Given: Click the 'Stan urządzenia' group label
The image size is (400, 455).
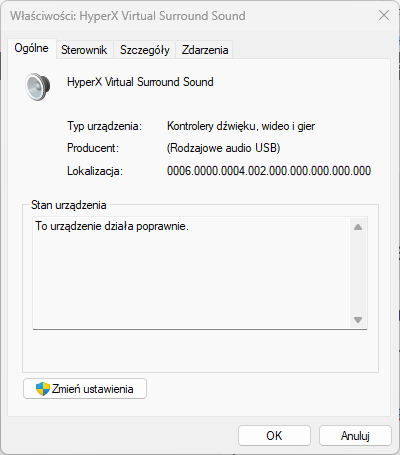Looking at the screenshot, I should pyautogui.click(x=69, y=205).
